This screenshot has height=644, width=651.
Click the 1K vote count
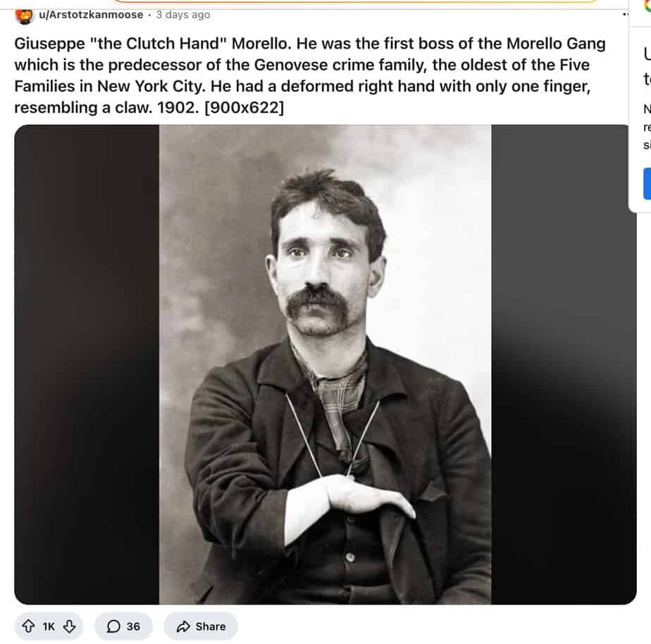click(49, 626)
